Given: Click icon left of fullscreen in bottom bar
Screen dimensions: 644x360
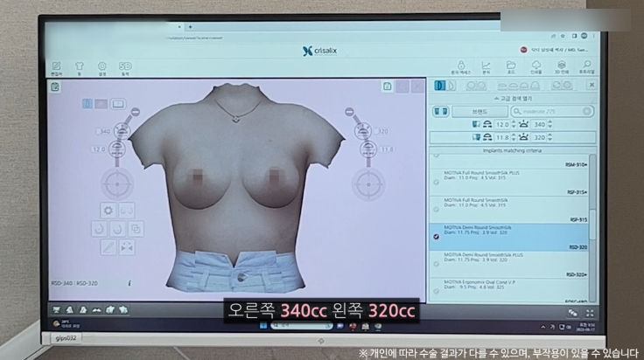Looking at the screenshot, I should tap(572, 314).
